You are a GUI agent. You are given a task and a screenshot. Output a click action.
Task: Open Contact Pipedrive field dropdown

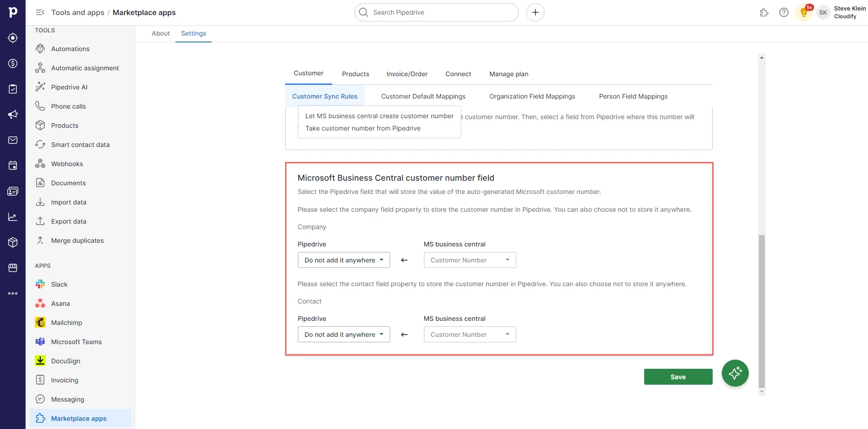coord(344,335)
